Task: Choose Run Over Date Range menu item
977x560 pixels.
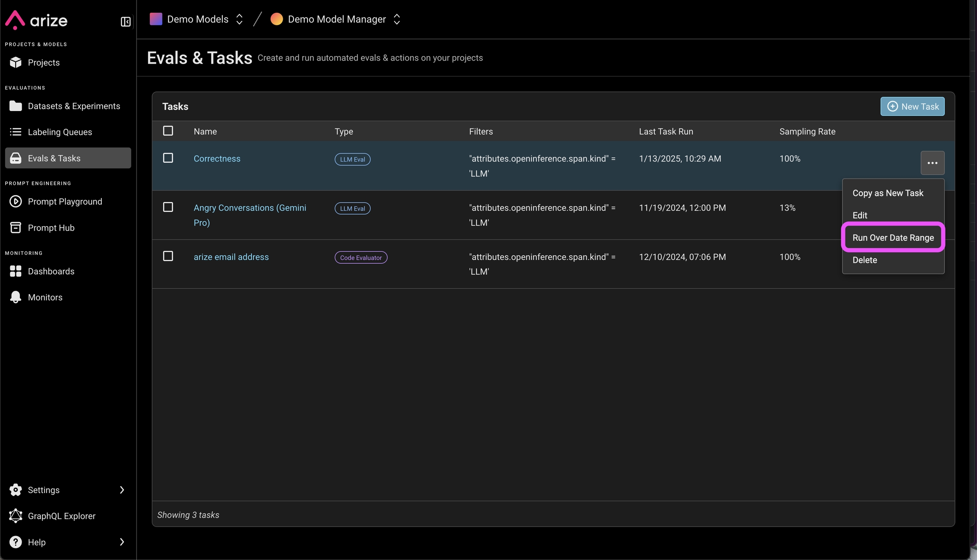Action: (x=893, y=238)
